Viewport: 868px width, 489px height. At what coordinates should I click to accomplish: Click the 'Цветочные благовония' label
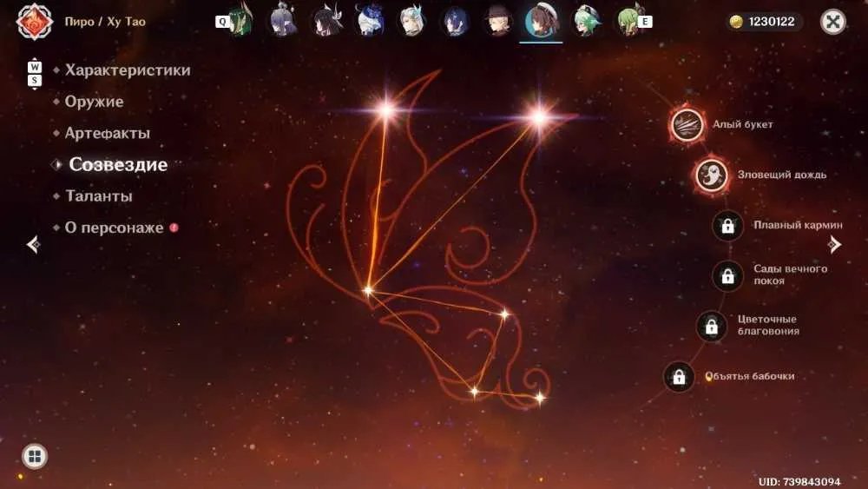click(768, 325)
